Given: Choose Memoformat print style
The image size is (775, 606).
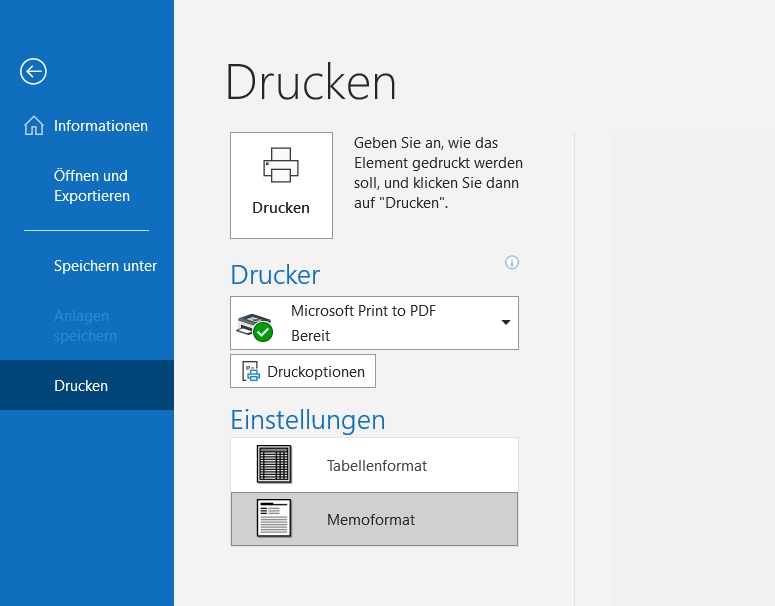Looking at the screenshot, I should [374, 519].
